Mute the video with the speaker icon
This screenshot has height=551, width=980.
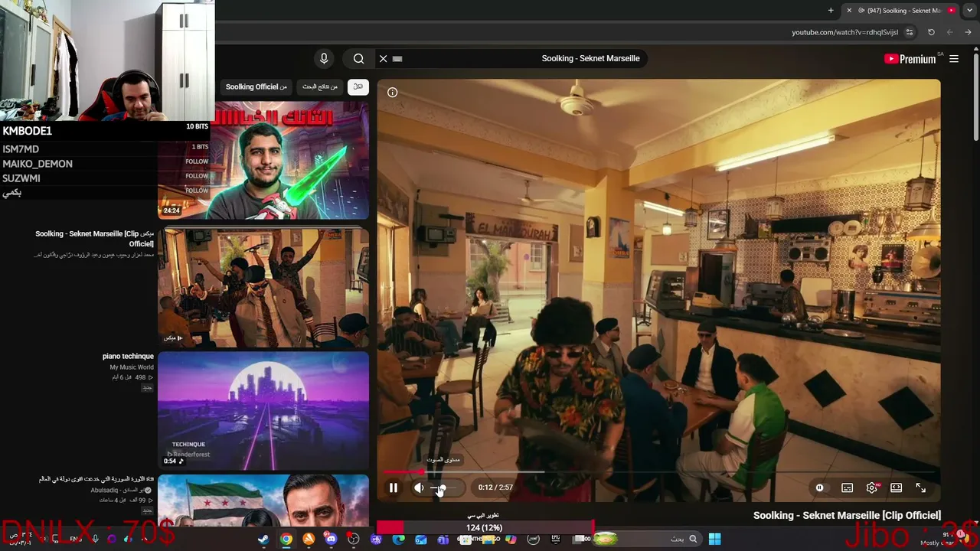click(x=419, y=487)
